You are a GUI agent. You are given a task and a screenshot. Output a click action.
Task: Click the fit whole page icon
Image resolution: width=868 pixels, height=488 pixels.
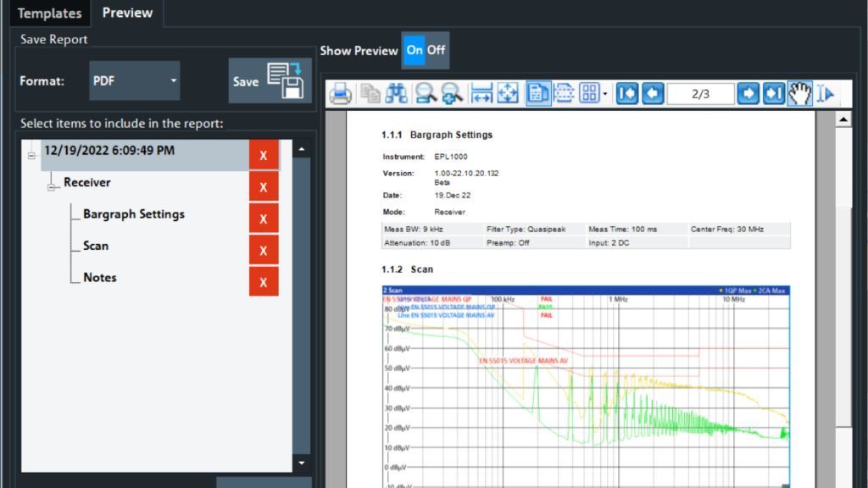(508, 94)
